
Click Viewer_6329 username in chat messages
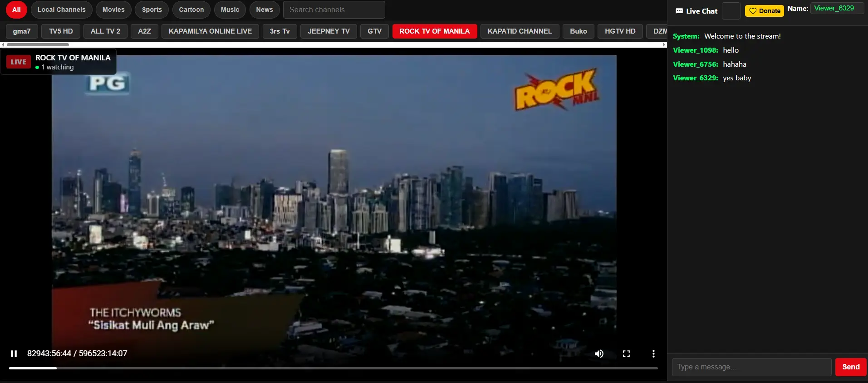(x=696, y=78)
